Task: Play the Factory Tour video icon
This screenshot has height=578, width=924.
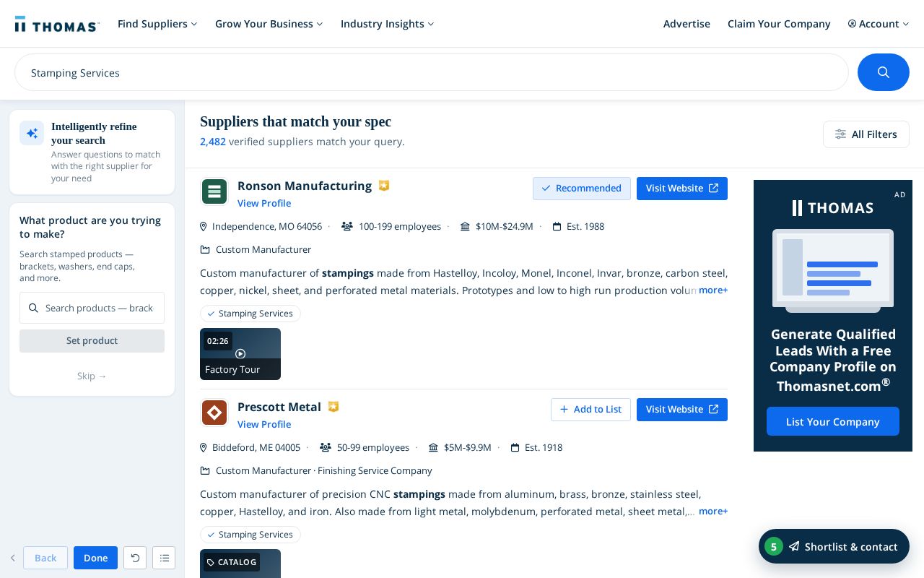Action: coord(240,353)
